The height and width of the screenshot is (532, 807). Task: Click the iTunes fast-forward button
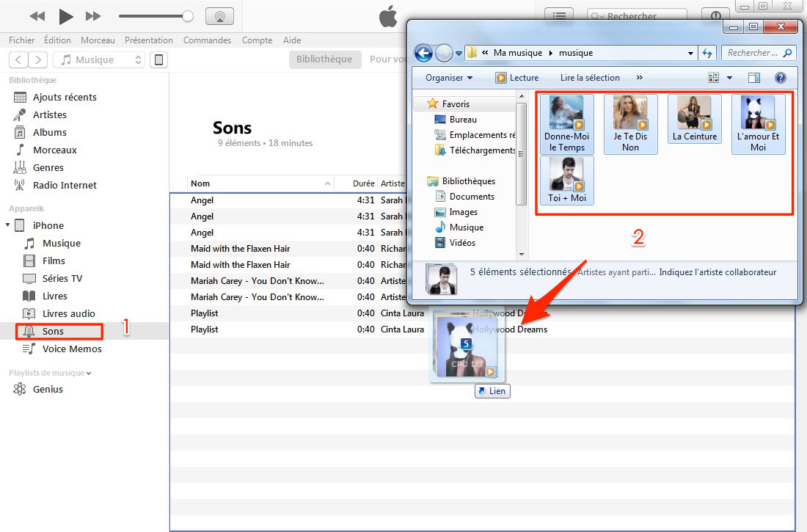[x=93, y=16]
